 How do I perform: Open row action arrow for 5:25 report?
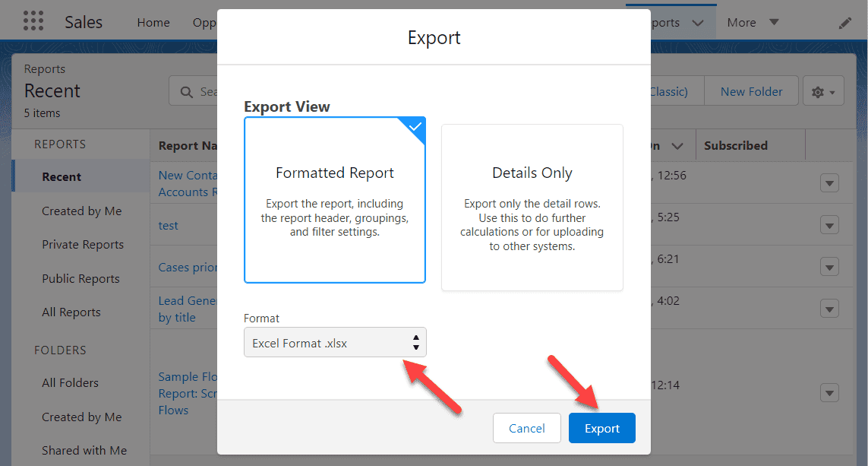point(829,225)
